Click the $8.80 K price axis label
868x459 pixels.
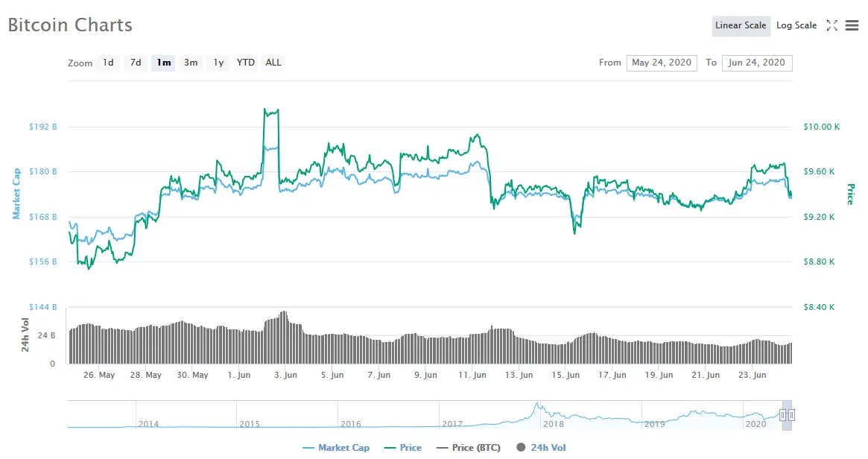819,262
